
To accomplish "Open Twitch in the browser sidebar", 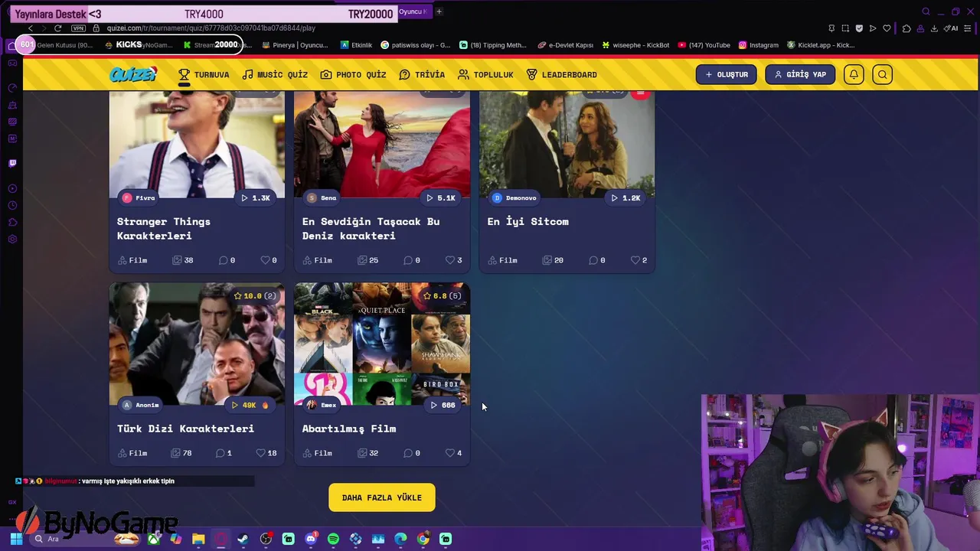I will click(12, 163).
